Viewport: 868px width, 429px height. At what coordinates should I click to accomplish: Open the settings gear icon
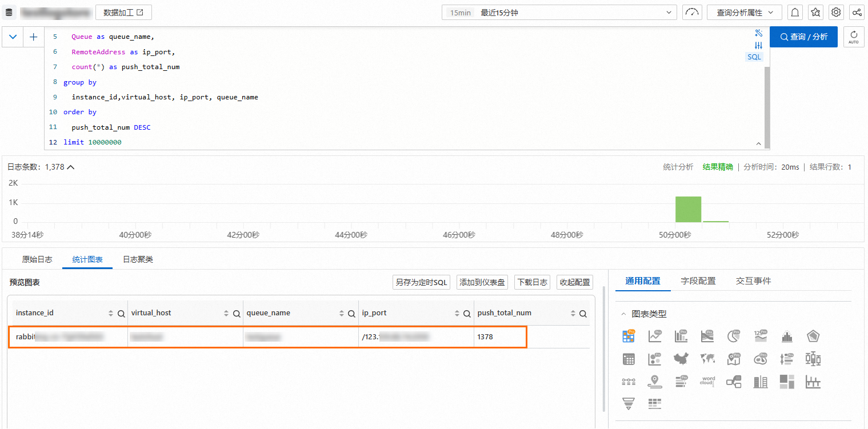tap(836, 12)
